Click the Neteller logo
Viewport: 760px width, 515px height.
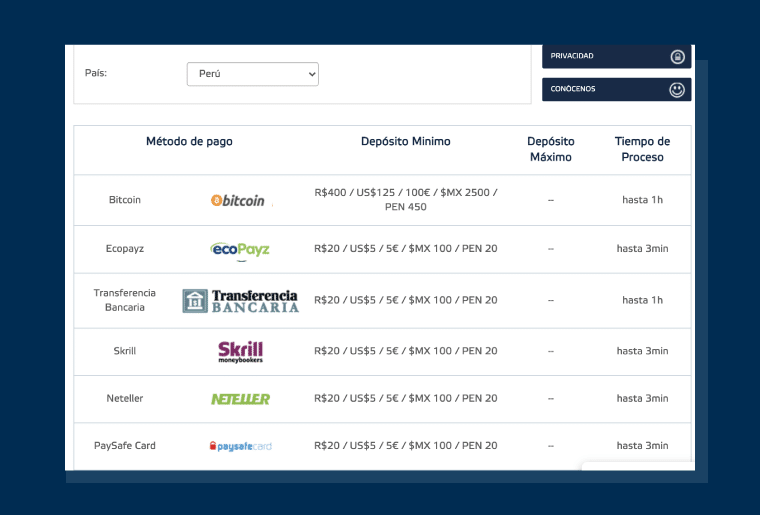tap(240, 399)
